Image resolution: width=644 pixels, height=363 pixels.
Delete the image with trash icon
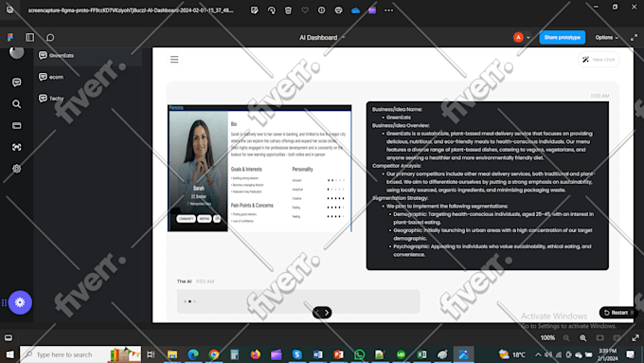click(288, 10)
